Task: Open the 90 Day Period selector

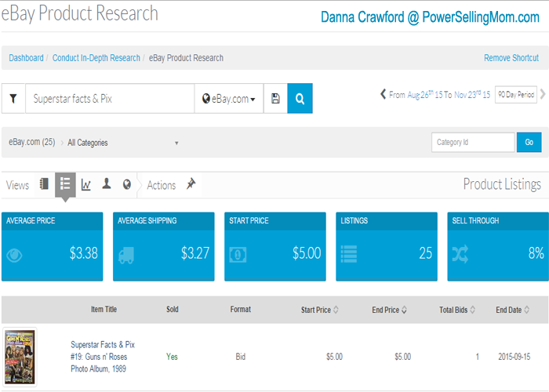Action: (515, 95)
